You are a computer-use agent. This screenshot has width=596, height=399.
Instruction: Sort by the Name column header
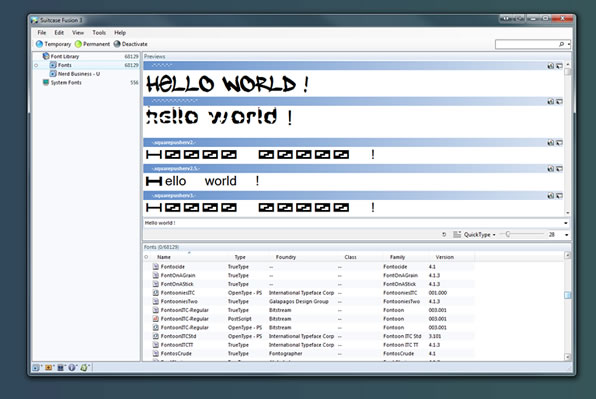tap(164, 257)
